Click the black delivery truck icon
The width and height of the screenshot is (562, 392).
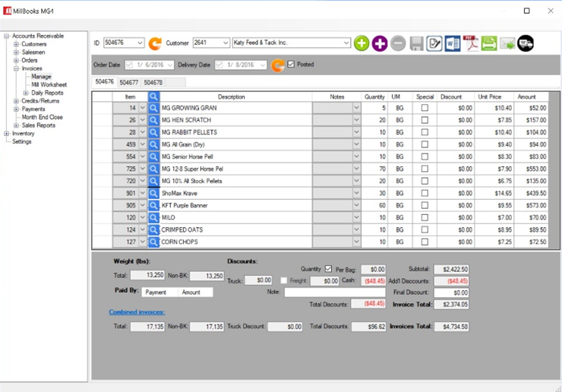526,43
